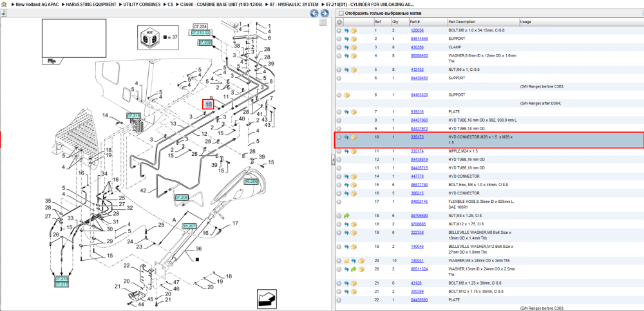The image size is (644, 311).
Task: Click package icon for CLAMP 430356
Action: (353, 47)
